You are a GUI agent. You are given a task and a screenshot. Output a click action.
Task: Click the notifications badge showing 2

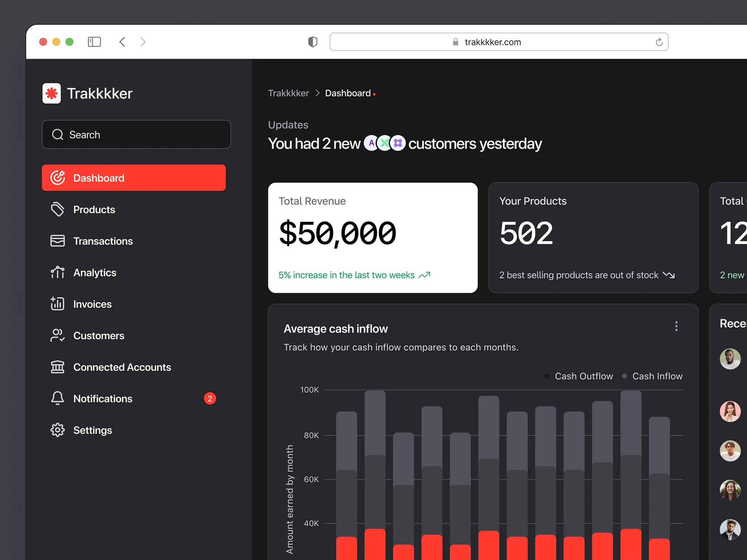[x=210, y=398]
